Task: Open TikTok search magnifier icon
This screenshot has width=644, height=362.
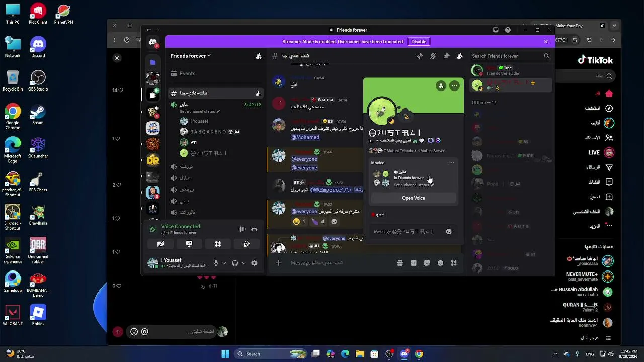Action: point(609,76)
